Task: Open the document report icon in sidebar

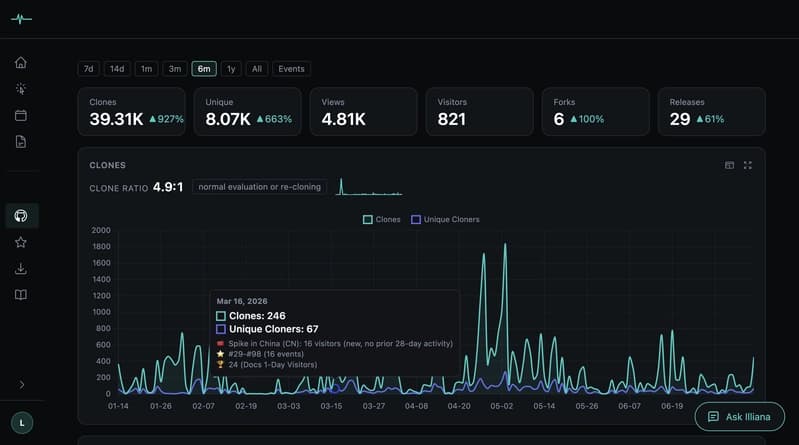Action: [21, 142]
